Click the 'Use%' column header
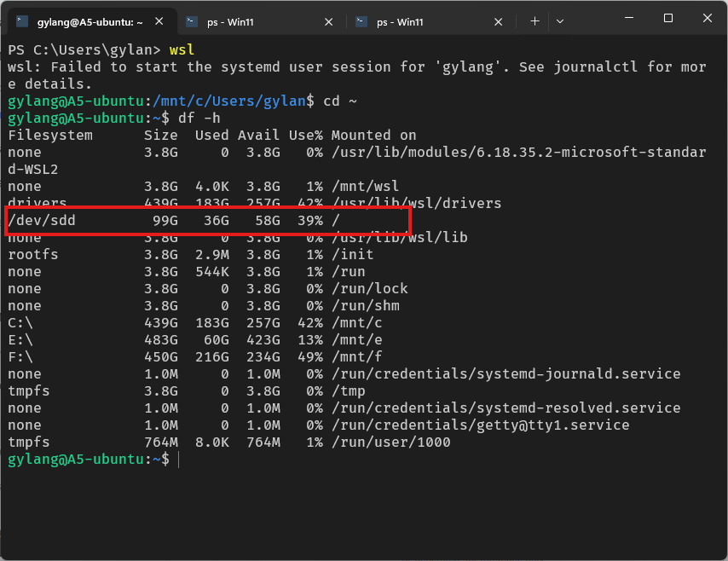Screen dimensions: 728x561 coord(306,136)
